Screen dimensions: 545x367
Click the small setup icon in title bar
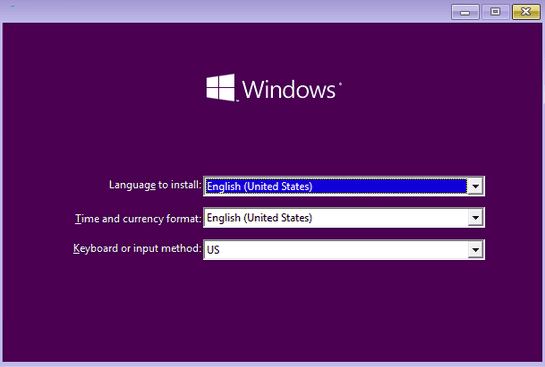(12, 6)
